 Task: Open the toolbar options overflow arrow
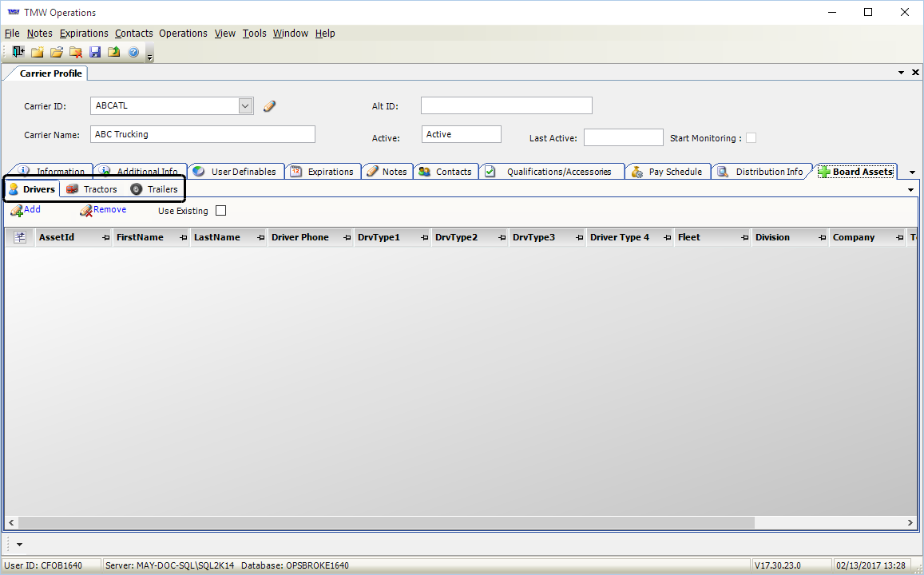(149, 57)
